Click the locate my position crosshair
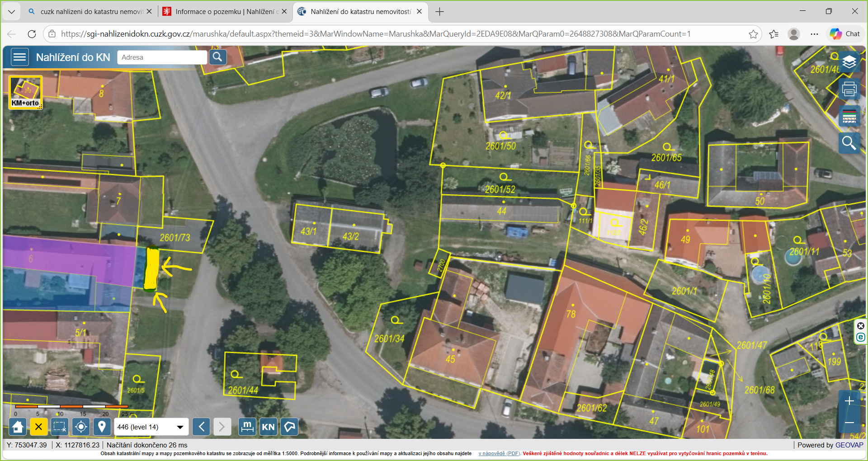Screen dimensions: 868x461 click(81, 427)
